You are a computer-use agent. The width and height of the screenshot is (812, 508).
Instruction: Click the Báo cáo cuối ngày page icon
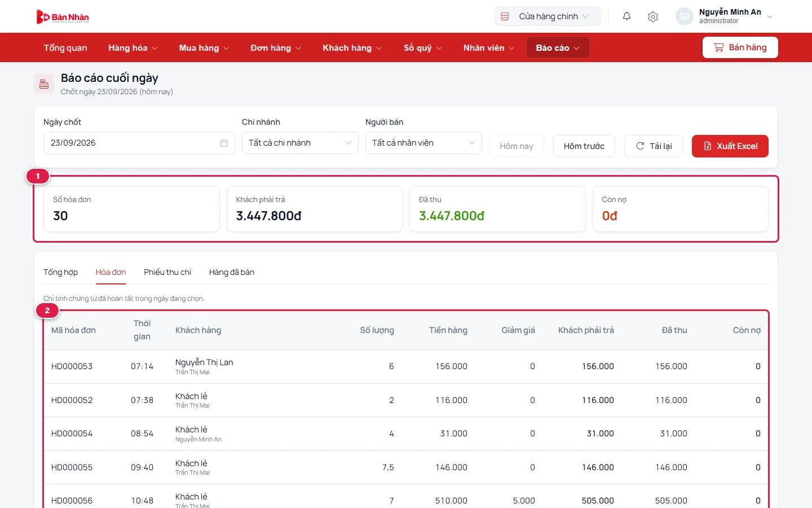(x=44, y=84)
